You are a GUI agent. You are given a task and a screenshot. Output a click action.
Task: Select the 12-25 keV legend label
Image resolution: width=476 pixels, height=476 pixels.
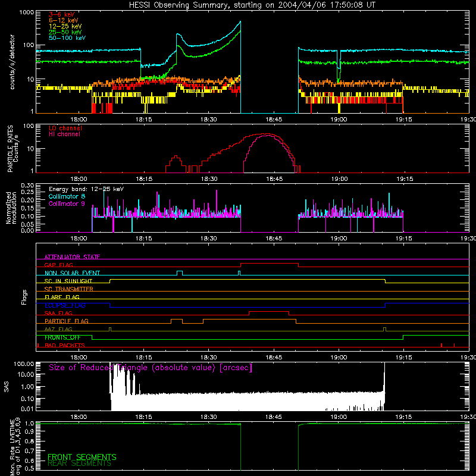coord(65,26)
